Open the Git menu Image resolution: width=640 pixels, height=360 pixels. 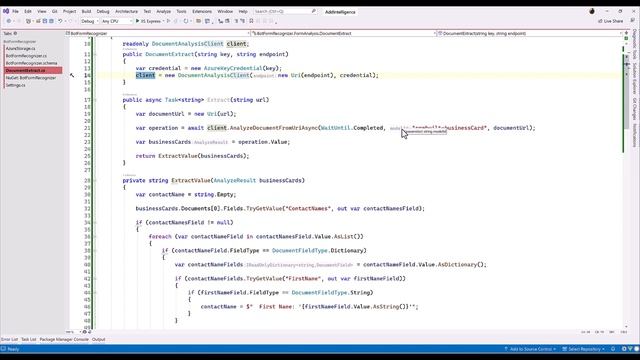tap(54, 11)
